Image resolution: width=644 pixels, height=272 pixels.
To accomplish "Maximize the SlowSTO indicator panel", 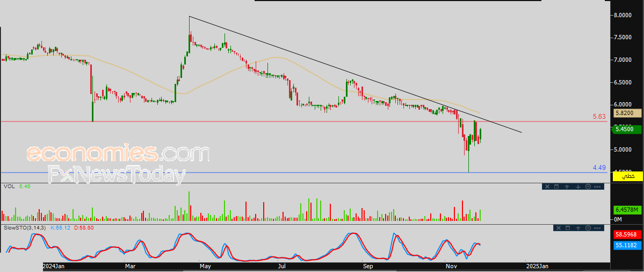I will pyautogui.click(x=568, y=228).
